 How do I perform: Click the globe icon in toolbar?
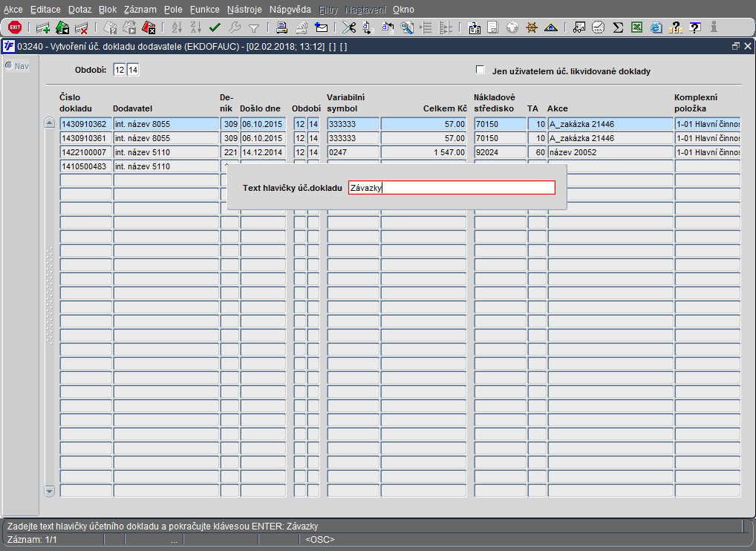click(x=512, y=28)
